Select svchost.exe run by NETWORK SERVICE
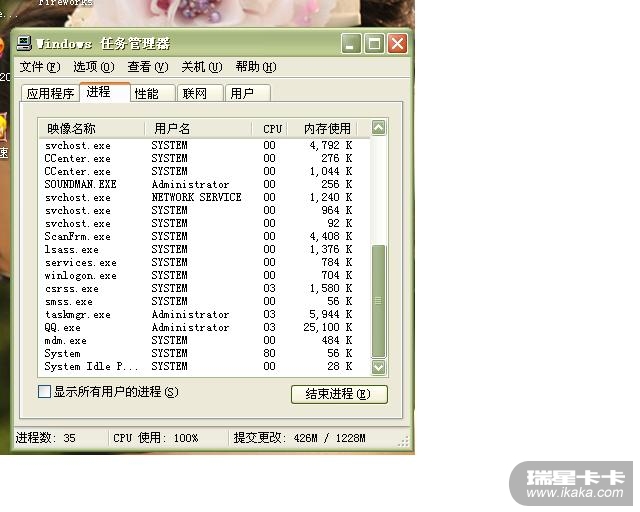This screenshot has height=512, width=640. [x=204, y=198]
